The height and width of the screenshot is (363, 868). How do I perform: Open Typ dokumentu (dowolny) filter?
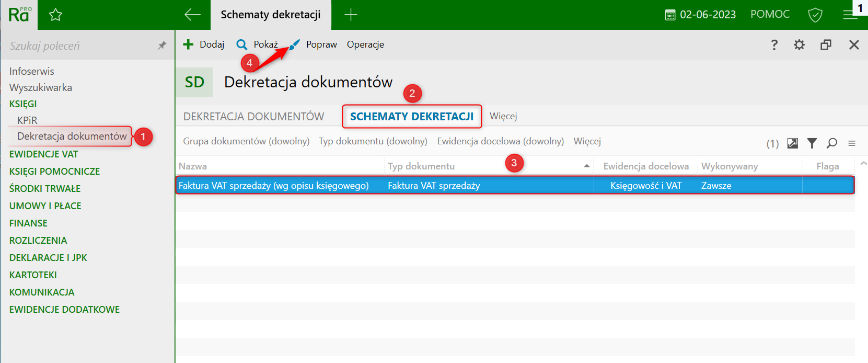(x=373, y=141)
